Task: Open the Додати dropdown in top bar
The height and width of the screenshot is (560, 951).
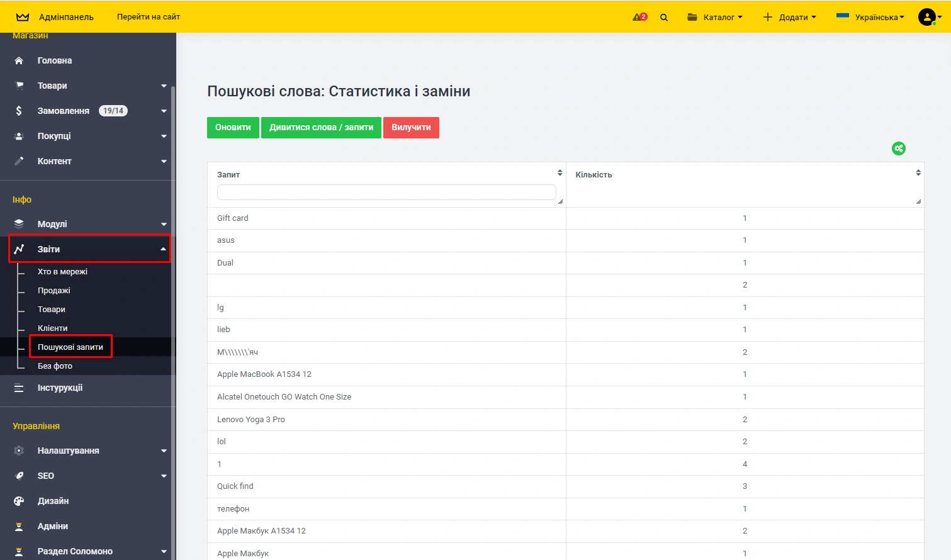Action: [x=790, y=17]
